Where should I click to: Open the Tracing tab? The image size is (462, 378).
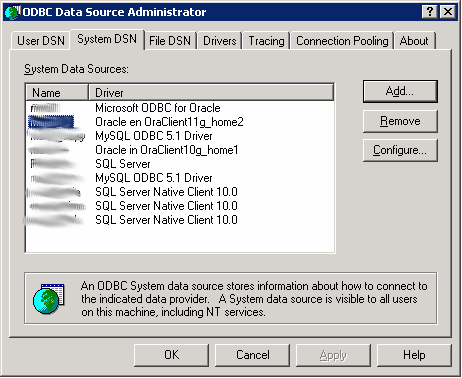point(266,41)
